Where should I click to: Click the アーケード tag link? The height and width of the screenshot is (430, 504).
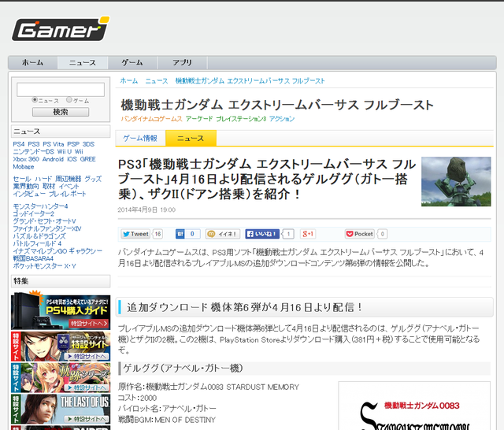tap(199, 119)
